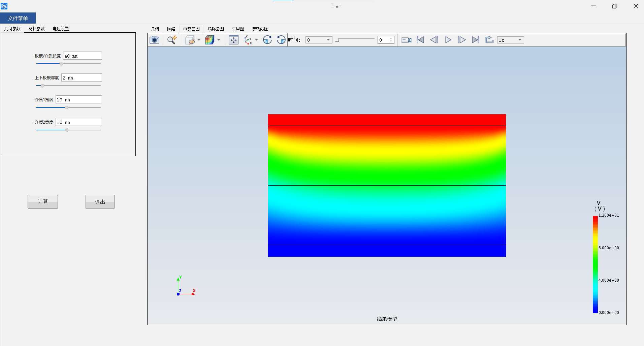Restore down the Test window
Screen dimensions: 644x346
click(x=615, y=6)
